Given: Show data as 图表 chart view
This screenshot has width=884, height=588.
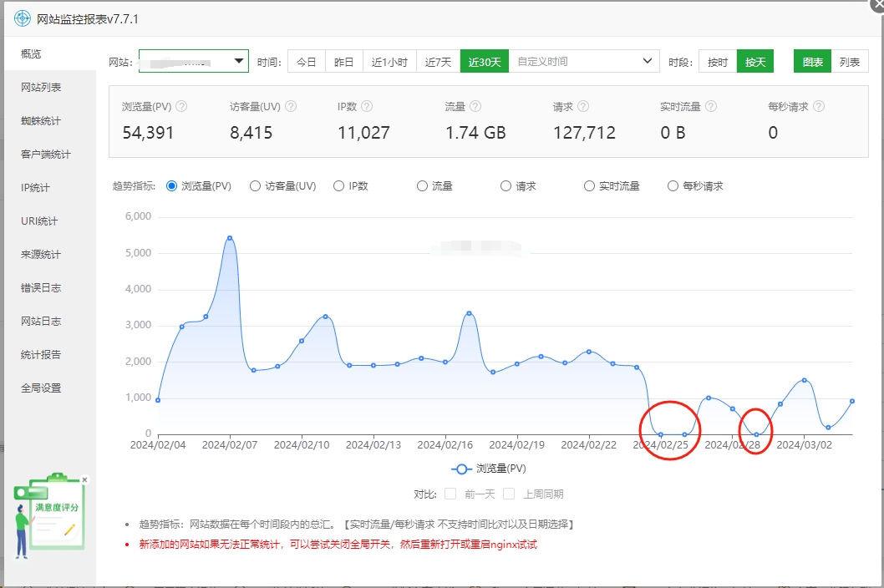Looking at the screenshot, I should [x=812, y=62].
